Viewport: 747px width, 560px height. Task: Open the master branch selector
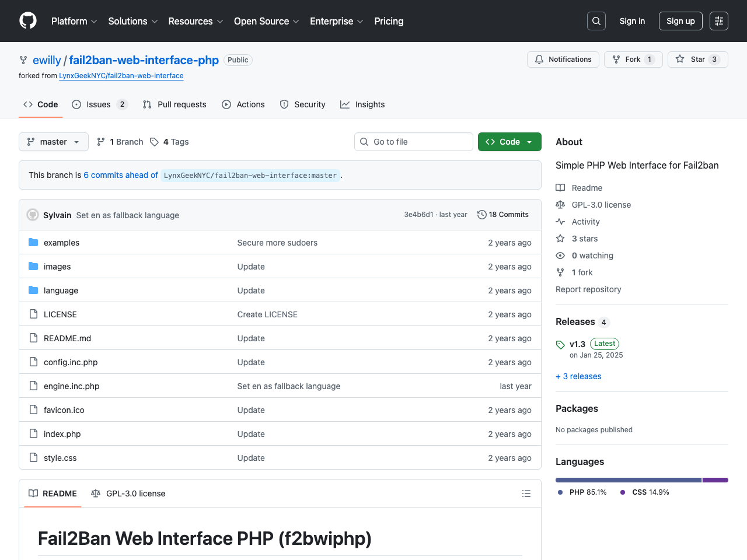pos(53,142)
